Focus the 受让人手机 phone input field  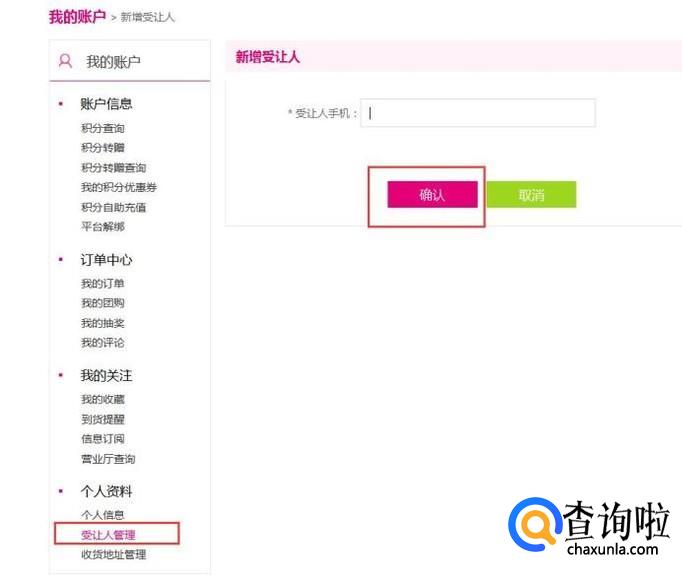point(478,113)
